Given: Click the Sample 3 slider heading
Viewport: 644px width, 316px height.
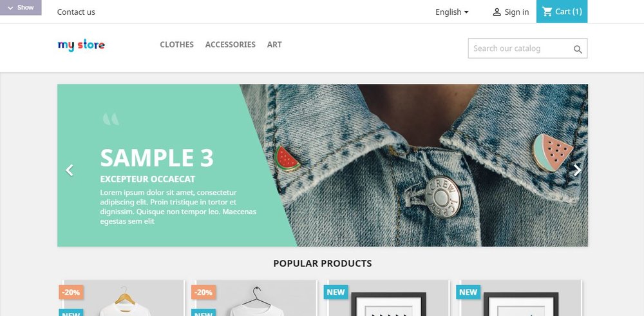Looking at the screenshot, I should click(157, 158).
